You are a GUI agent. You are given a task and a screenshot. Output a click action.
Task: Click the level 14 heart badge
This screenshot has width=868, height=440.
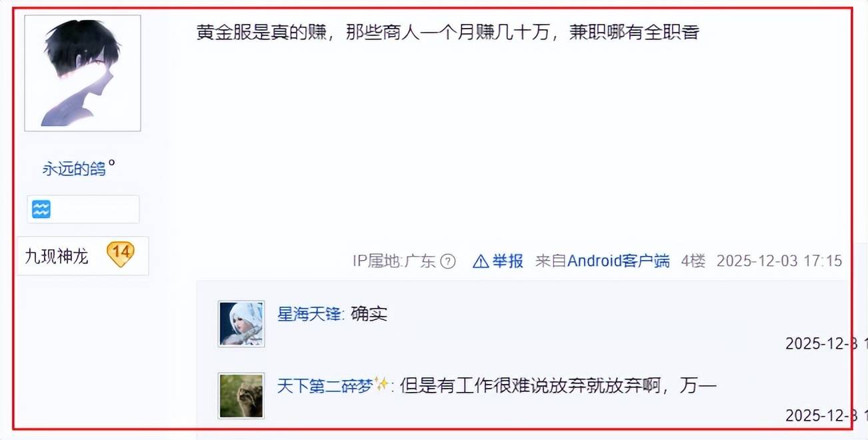(121, 254)
